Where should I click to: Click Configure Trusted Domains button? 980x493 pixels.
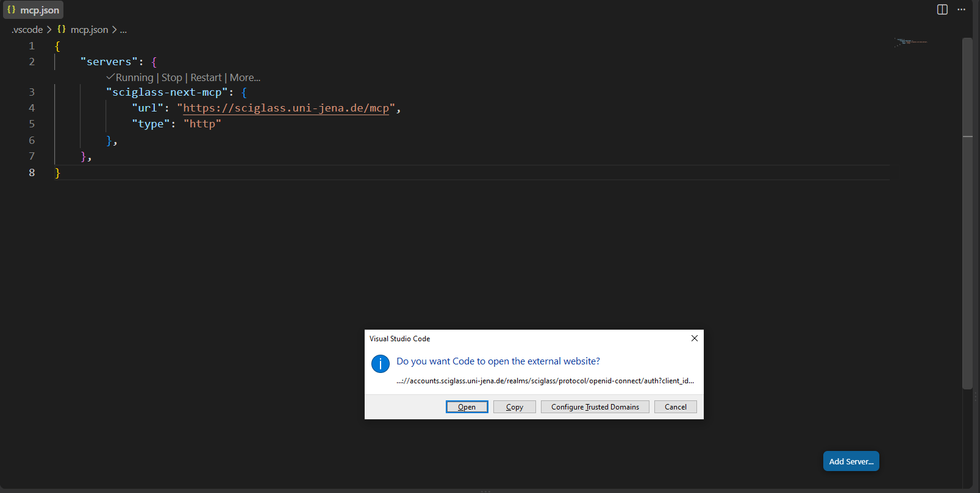[595, 407]
